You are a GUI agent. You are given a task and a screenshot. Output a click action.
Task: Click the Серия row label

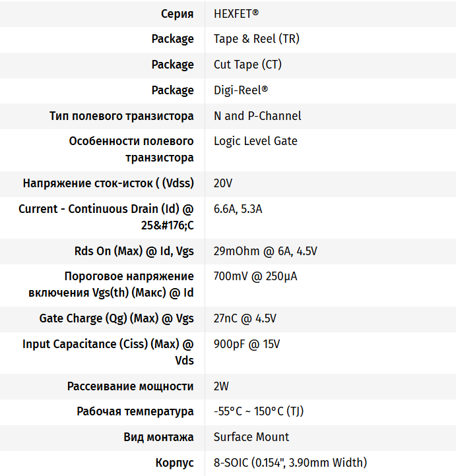click(x=177, y=13)
